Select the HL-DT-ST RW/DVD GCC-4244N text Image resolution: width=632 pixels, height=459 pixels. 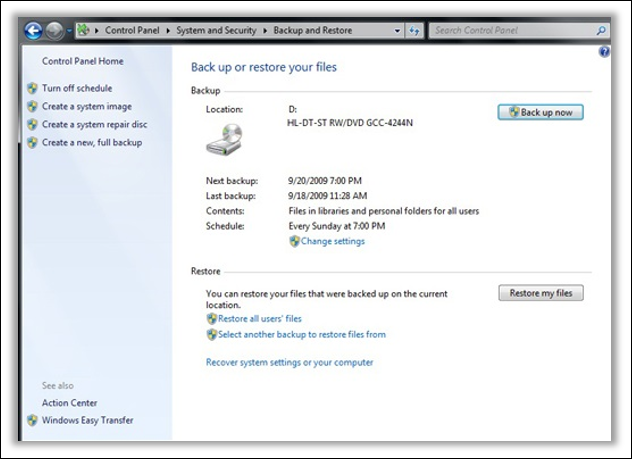point(350,123)
